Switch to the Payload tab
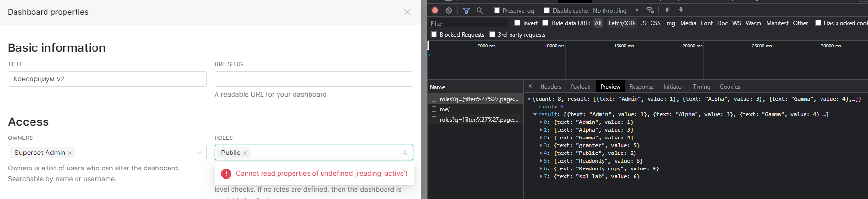 click(x=581, y=87)
